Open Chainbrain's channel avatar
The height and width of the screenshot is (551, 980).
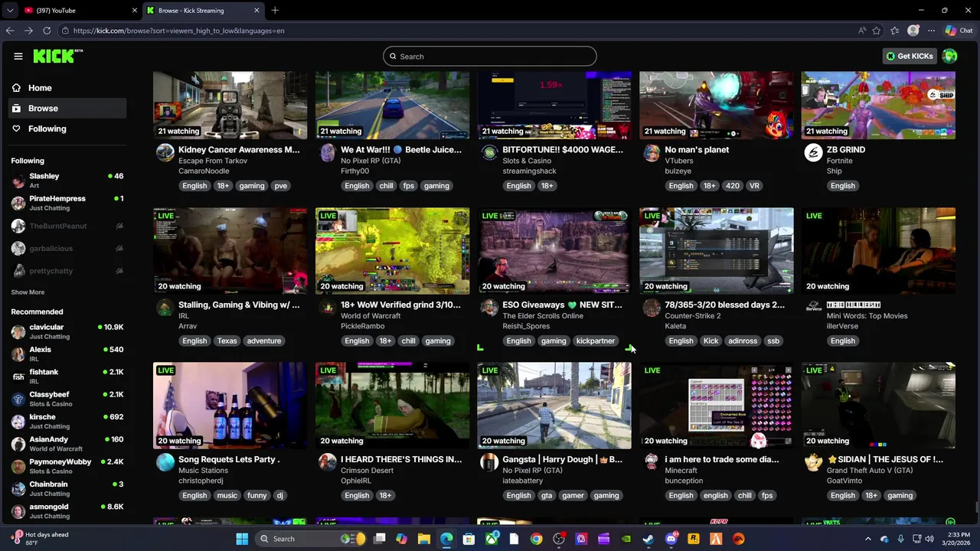click(18, 488)
